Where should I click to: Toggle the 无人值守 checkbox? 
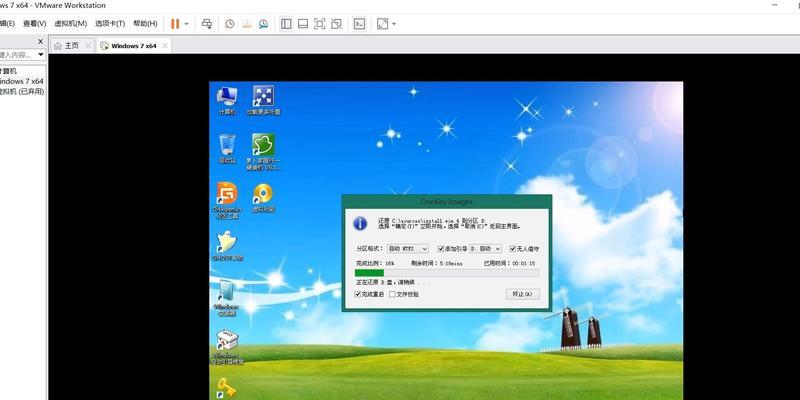[x=512, y=248]
